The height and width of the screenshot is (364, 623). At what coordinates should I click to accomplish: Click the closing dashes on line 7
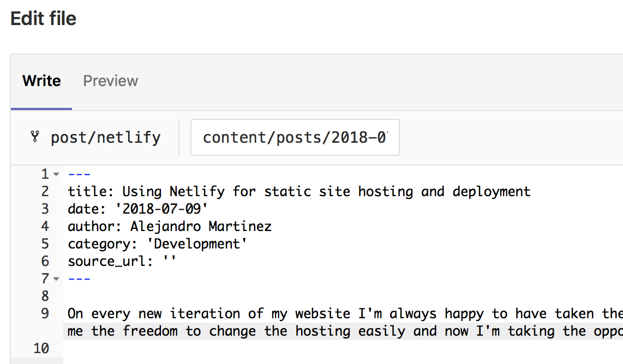point(79,278)
